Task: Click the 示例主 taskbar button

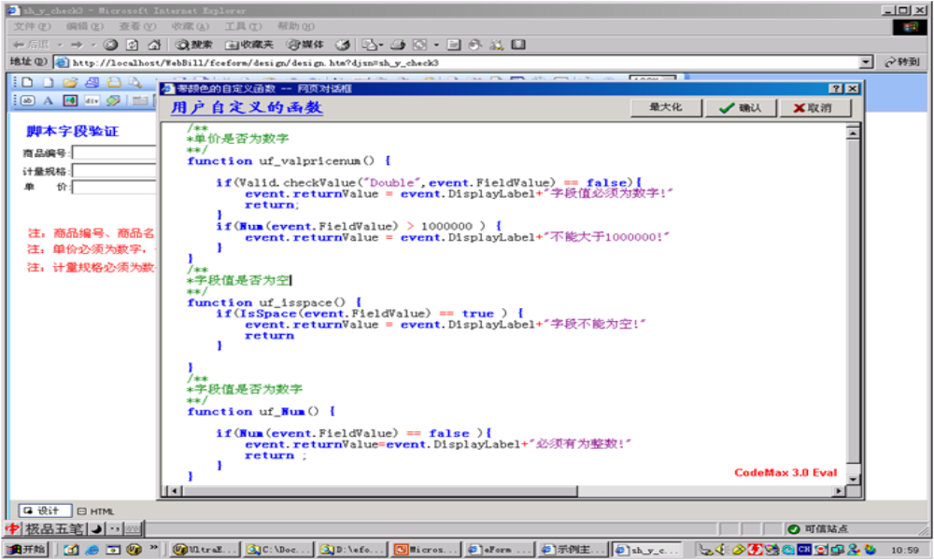Action: point(573,550)
